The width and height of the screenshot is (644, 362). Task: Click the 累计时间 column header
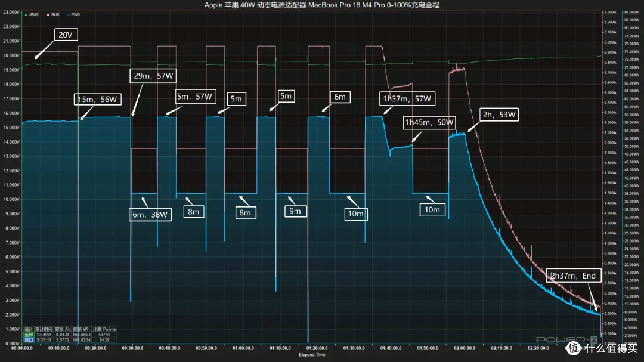(44, 330)
